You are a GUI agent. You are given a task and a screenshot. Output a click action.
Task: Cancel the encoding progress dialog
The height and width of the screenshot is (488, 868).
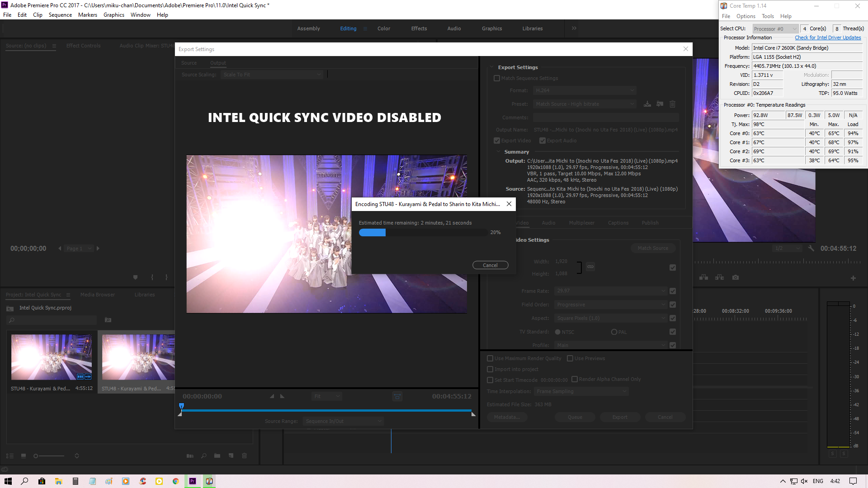490,265
